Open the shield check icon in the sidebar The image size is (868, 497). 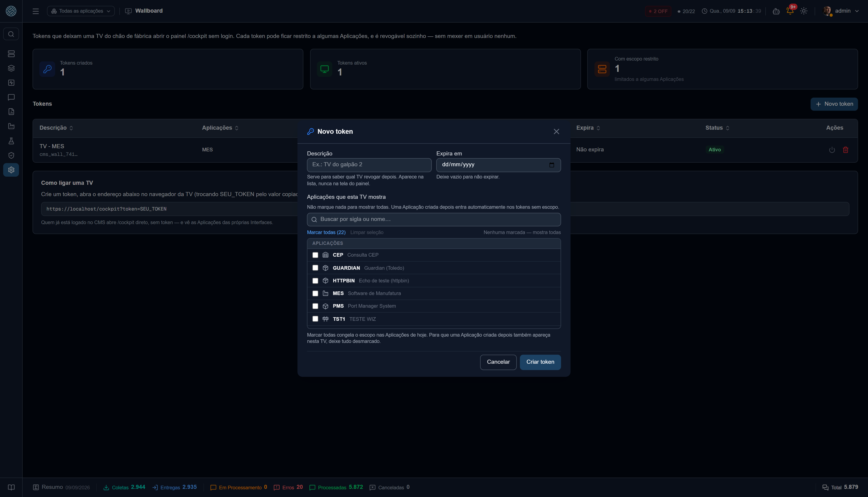tap(11, 155)
